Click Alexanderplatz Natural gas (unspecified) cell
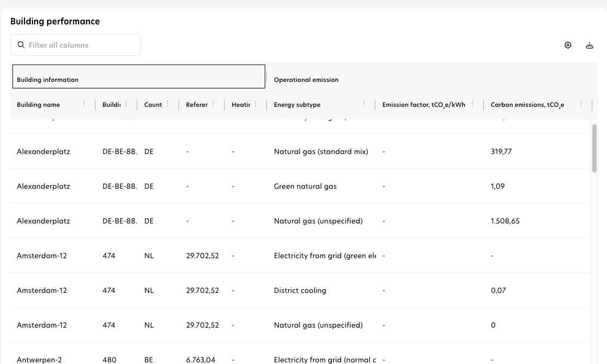 click(x=318, y=221)
